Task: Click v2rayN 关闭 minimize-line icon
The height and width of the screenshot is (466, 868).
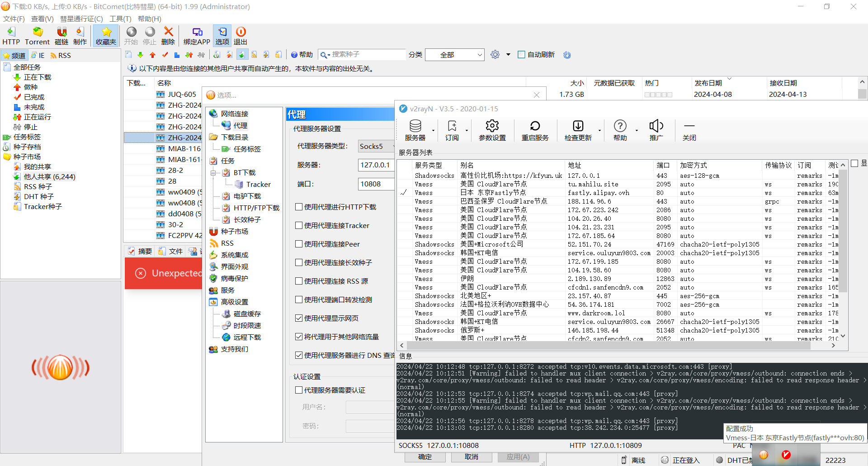Action: [x=689, y=130]
